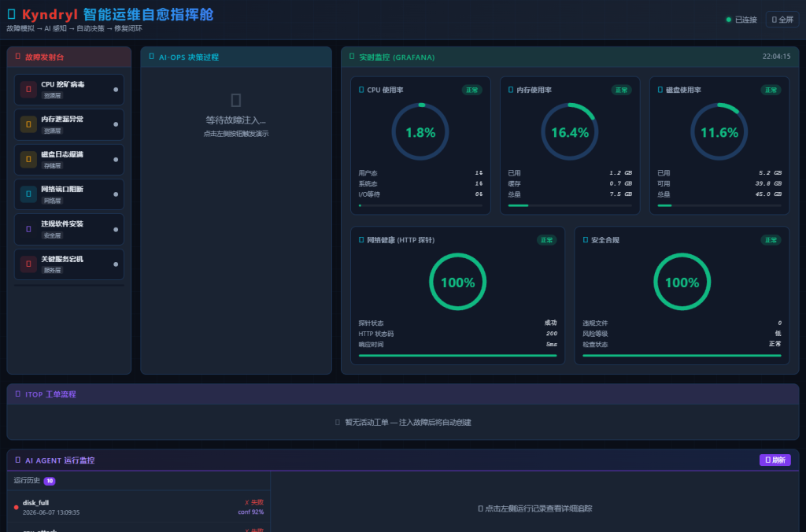The image size is (806, 532).
Task: Click the 安全合规 card icon
Action: point(586,240)
